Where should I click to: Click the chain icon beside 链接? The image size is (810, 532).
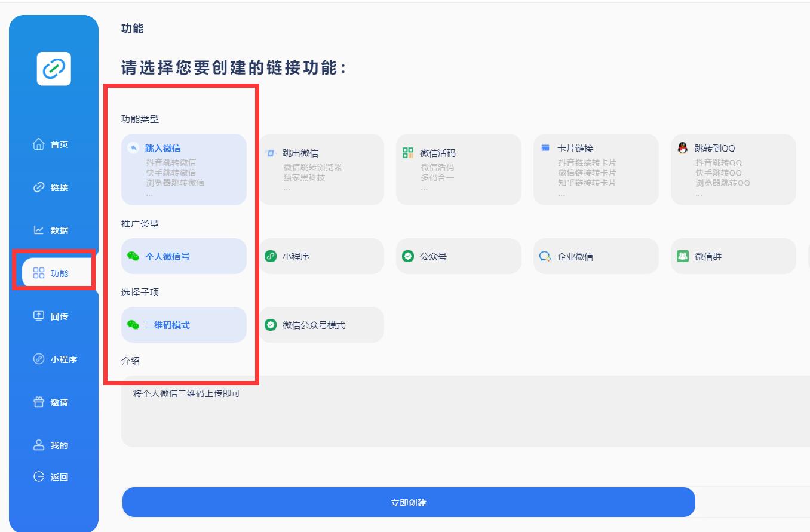point(39,187)
